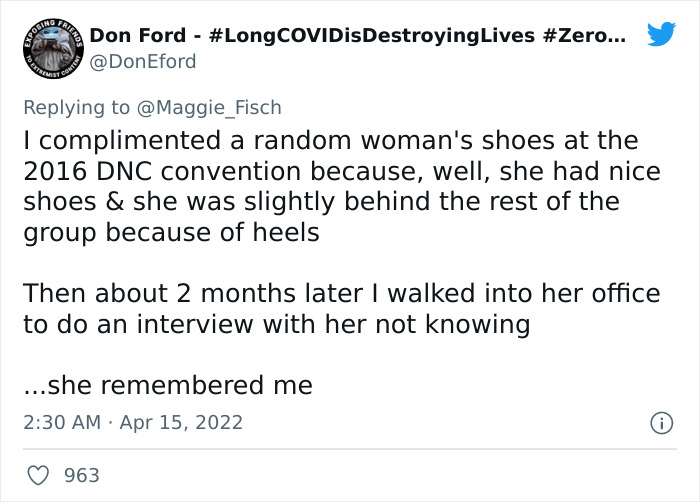The width and height of the screenshot is (700, 502).
Task: Click the 963 likes count
Action: (81, 475)
